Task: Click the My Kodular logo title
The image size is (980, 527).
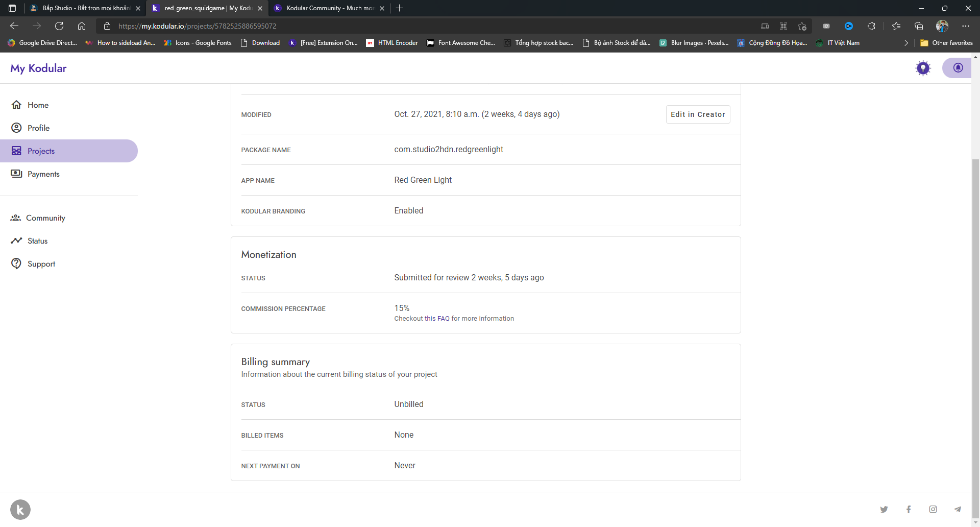Action: (38, 68)
